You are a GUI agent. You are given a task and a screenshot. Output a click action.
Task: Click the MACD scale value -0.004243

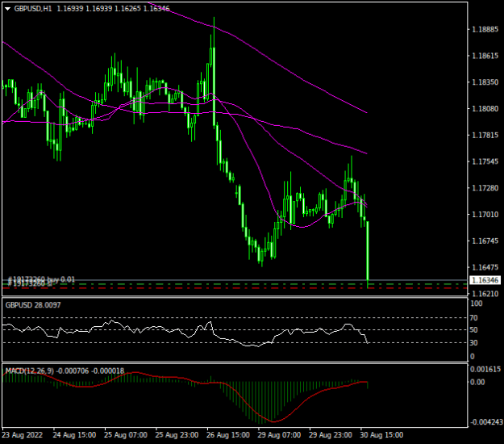tap(486, 421)
